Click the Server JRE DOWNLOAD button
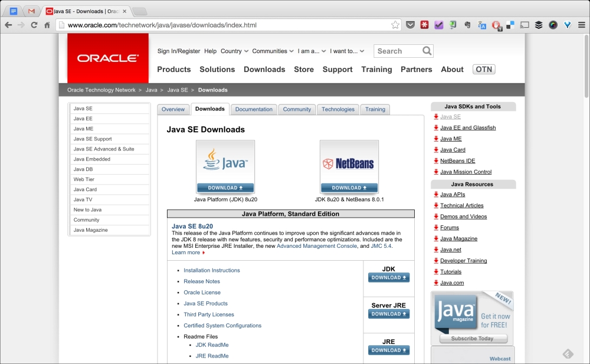The width and height of the screenshot is (590, 364). point(389,314)
